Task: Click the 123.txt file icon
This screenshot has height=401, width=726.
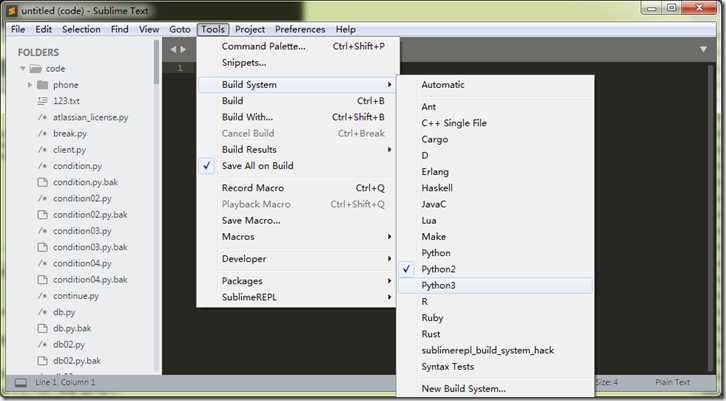Action: click(x=43, y=101)
